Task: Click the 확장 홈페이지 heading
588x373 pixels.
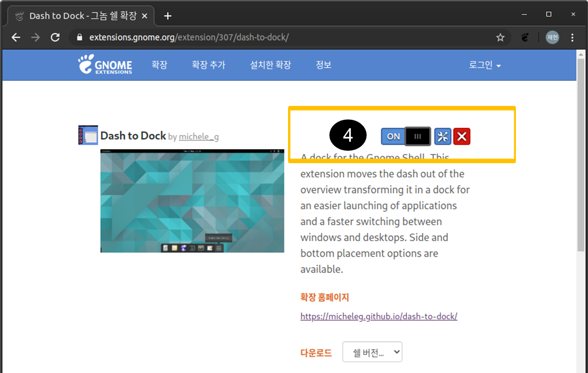Action: point(325,297)
